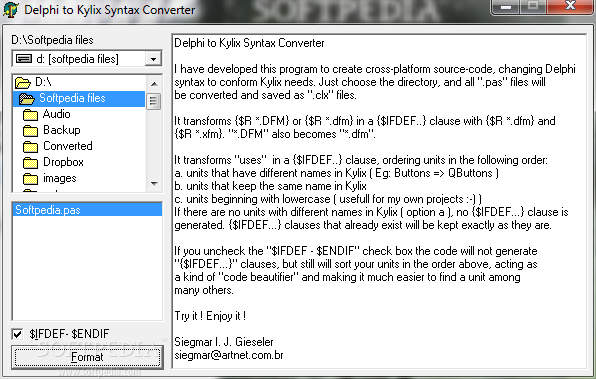Click the Siegmar I. J. Gieseler author line
Viewport: 596px width, 379px height.
[224, 342]
